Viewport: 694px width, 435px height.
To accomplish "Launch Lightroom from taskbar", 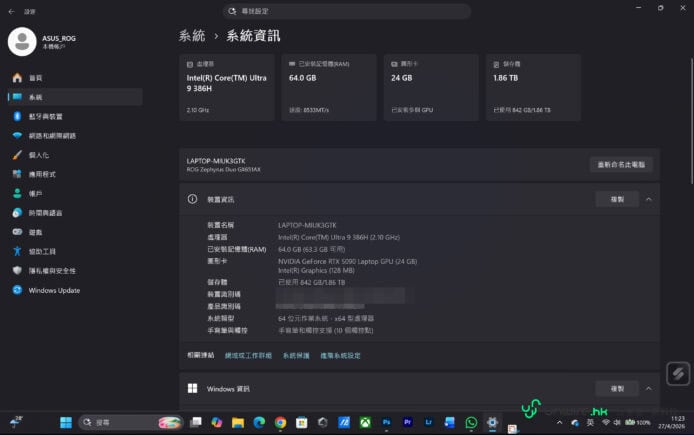I will [429, 423].
